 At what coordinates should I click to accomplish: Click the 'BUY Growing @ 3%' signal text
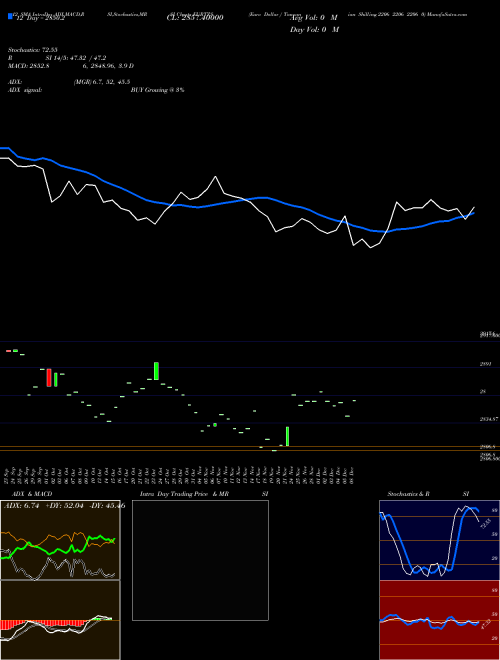pos(157,90)
